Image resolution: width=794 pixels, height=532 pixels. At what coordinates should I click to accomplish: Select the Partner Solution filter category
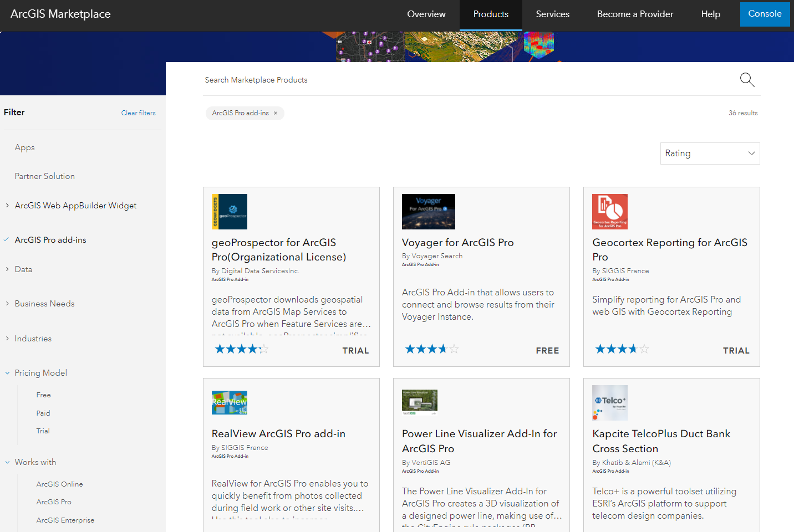[45, 176]
